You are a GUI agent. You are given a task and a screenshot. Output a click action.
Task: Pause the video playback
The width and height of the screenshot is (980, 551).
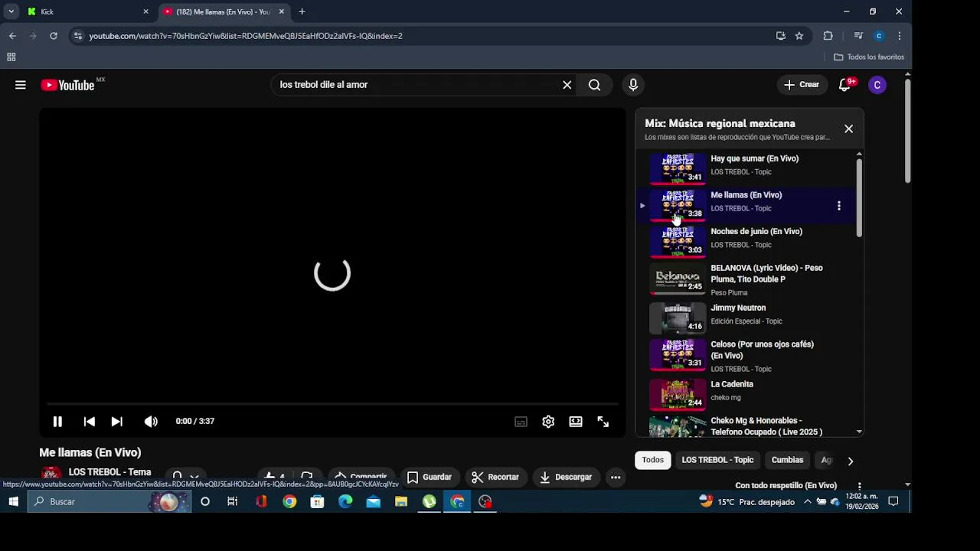click(x=57, y=422)
